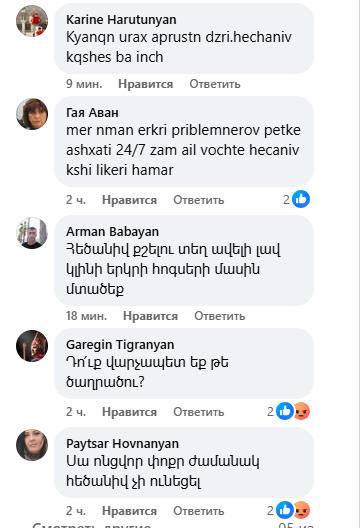Open Arman Babayan's profile avatar
The image size is (363, 528).
32,233
